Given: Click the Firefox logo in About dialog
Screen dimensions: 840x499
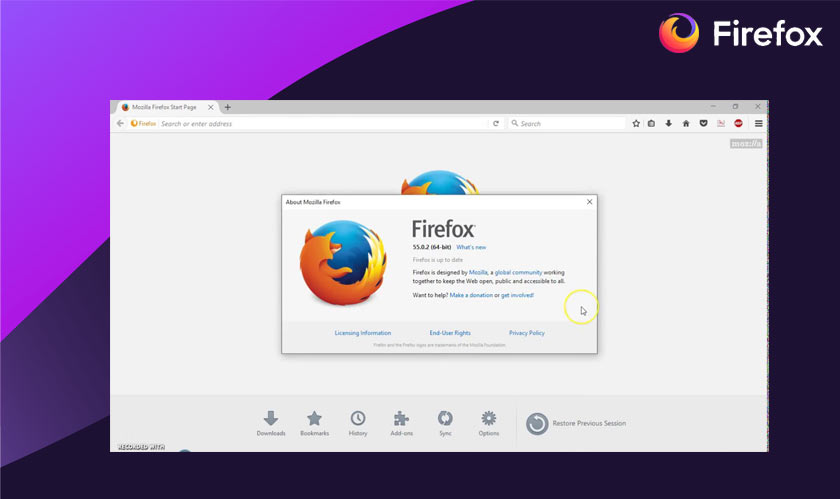Looking at the screenshot, I should tap(343, 262).
